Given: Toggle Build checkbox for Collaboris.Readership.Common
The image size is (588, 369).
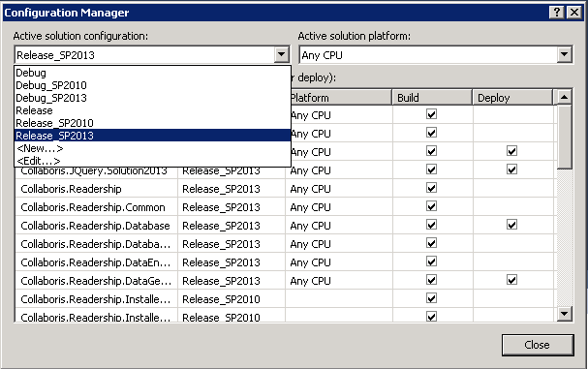Looking at the screenshot, I should 432,206.
